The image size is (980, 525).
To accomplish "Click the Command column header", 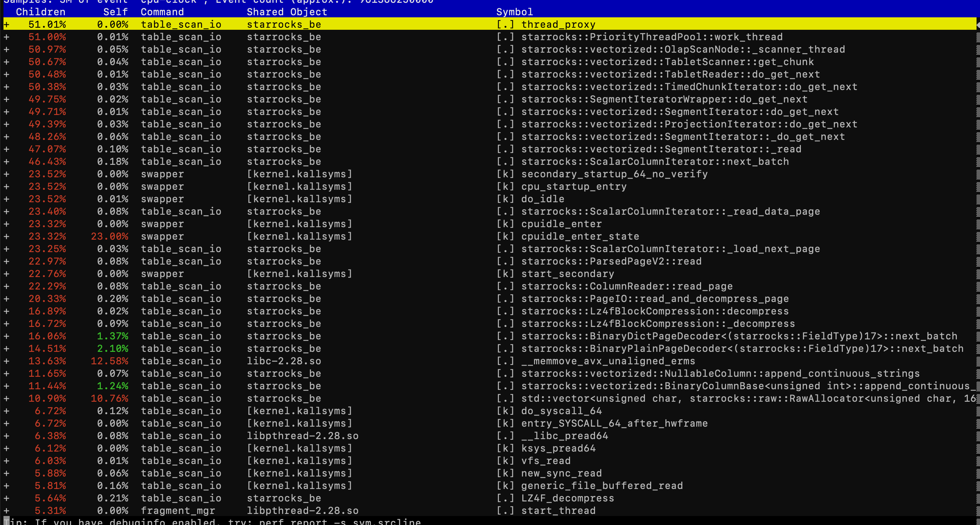I will click(162, 12).
